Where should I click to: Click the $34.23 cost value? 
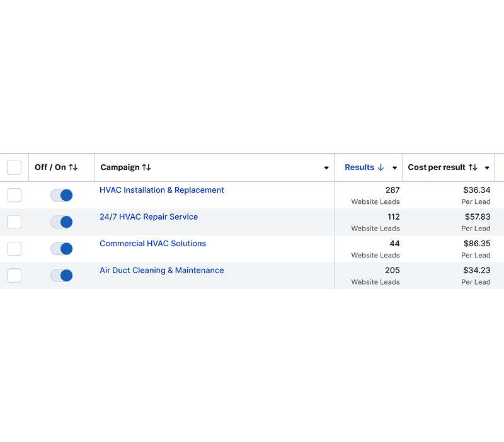[x=477, y=270]
